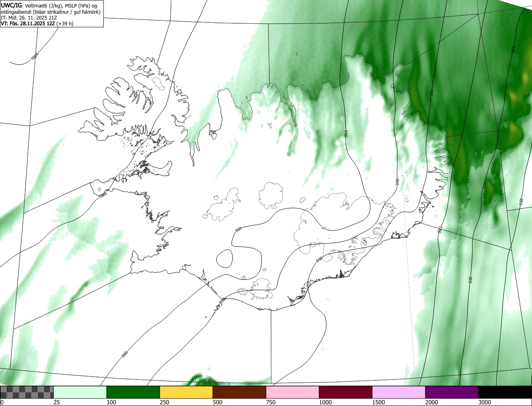Click the "VT: Fös. 28.11.2025 12Z" valid time
Viewport: 532px width, 406px height.
point(27,24)
